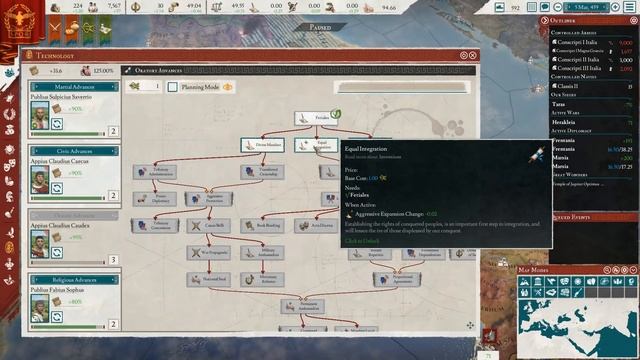Increase game speed with plus button
This screenshot has height=360, width=640.
tap(615, 7)
